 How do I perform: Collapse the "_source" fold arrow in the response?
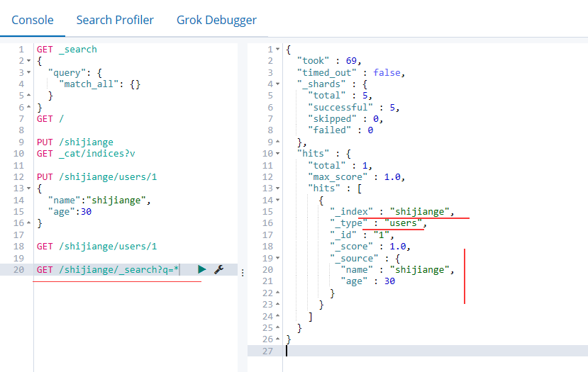click(278, 258)
